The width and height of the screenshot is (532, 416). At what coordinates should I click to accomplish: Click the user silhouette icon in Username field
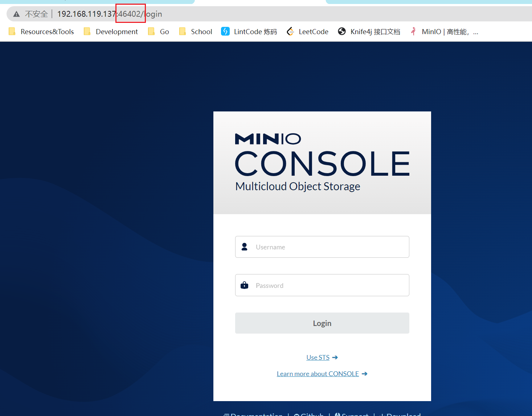[x=245, y=247]
